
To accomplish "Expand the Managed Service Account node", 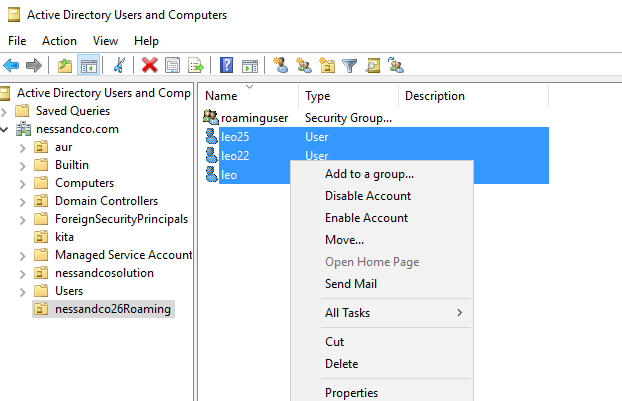I will pyautogui.click(x=23, y=256).
